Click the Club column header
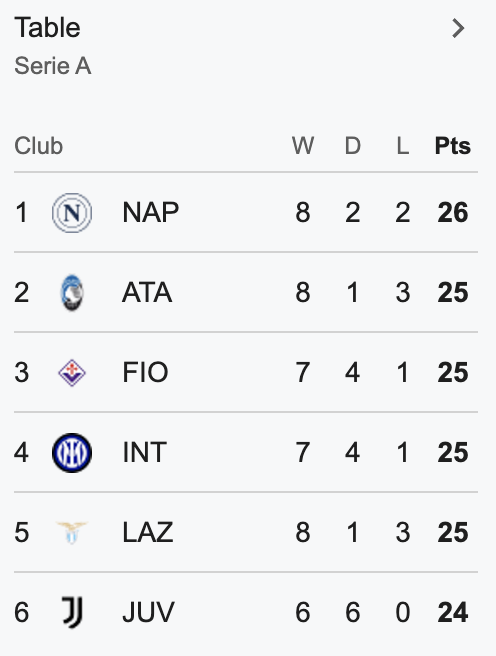The image size is (496, 656). point(38,146)
